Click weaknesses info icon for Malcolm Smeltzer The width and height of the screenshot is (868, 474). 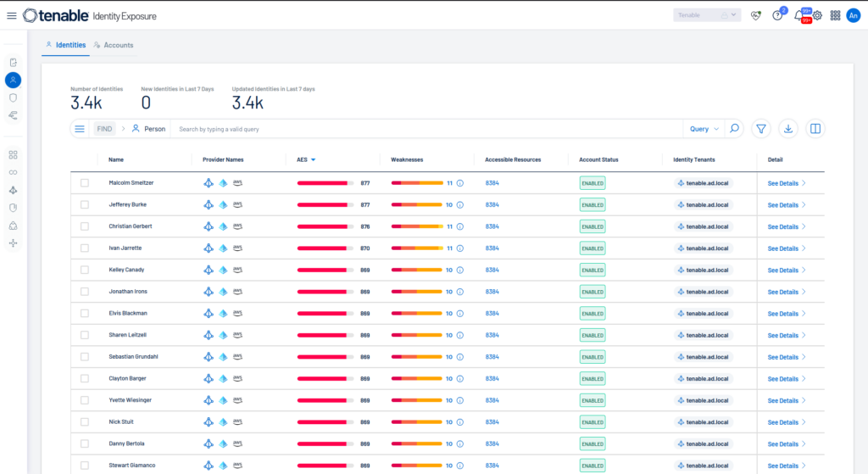460,183
